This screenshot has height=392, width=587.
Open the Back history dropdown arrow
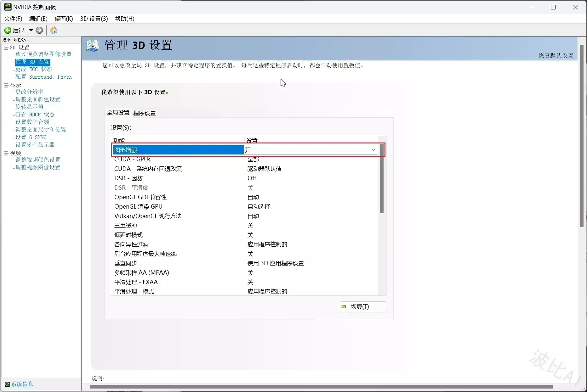(31, 30)
